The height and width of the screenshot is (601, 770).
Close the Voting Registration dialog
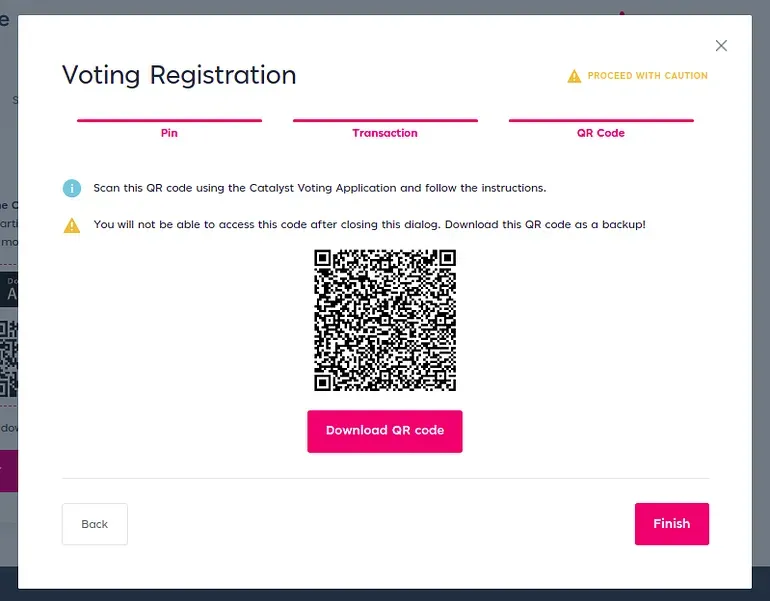[x=721, y=46]
